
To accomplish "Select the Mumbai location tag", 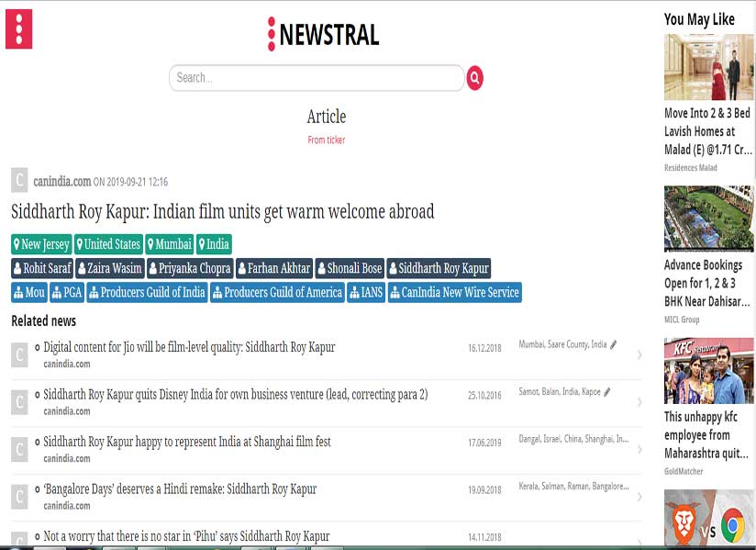I will click(x=170, y=244).
